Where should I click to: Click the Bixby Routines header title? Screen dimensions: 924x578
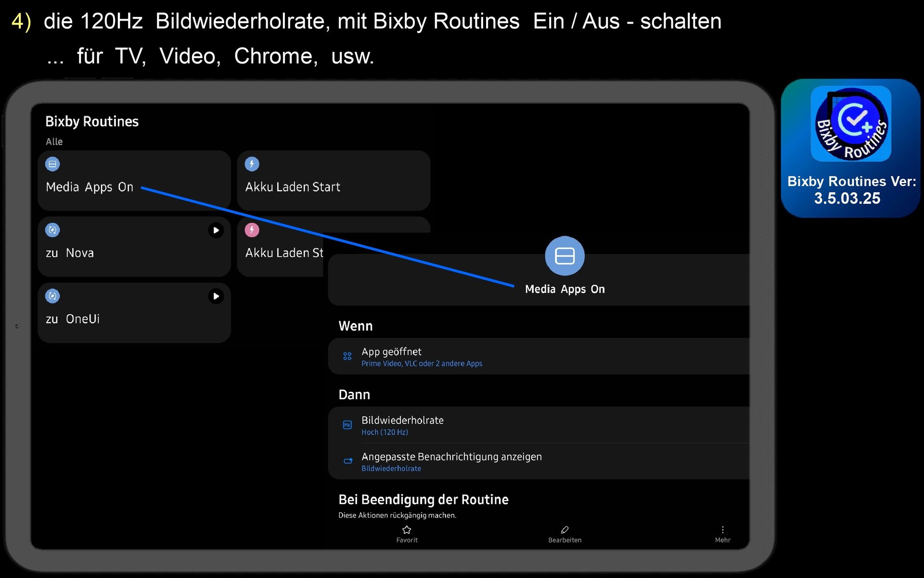pyautogui.click(x=92, y=121)
